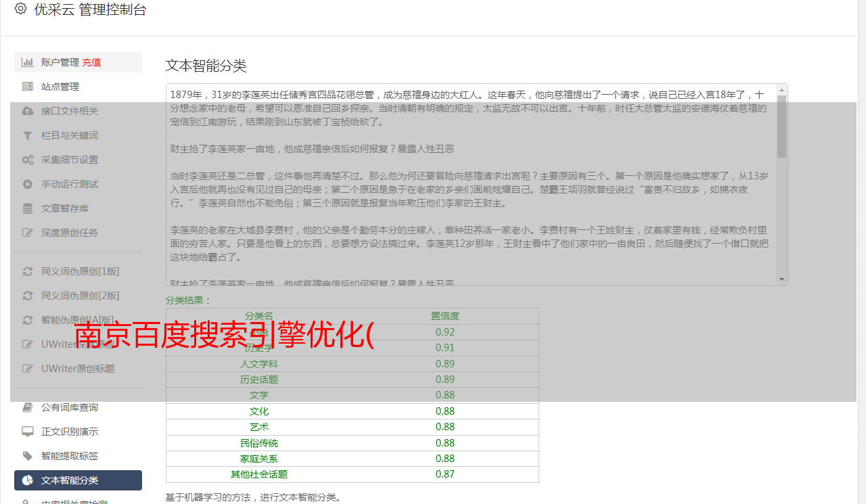Select the 文化 category cell
Image resolution: width=866 pixels, height=504 pixels.
tap(259, 411)
